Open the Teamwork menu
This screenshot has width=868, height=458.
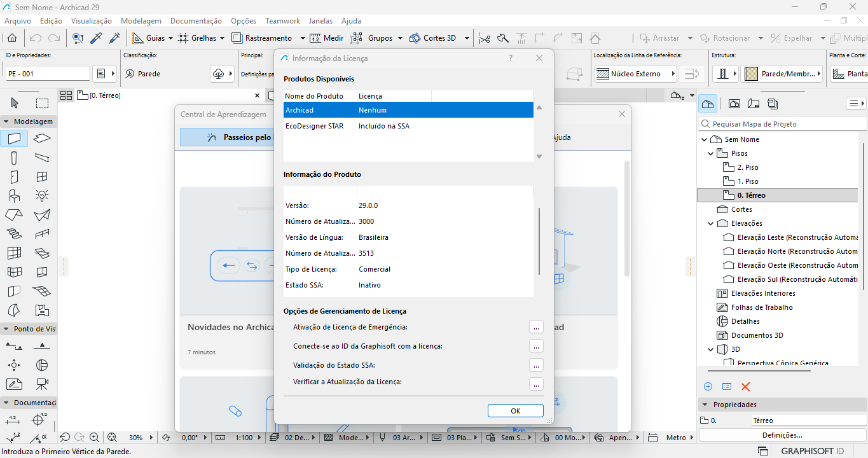282,21
